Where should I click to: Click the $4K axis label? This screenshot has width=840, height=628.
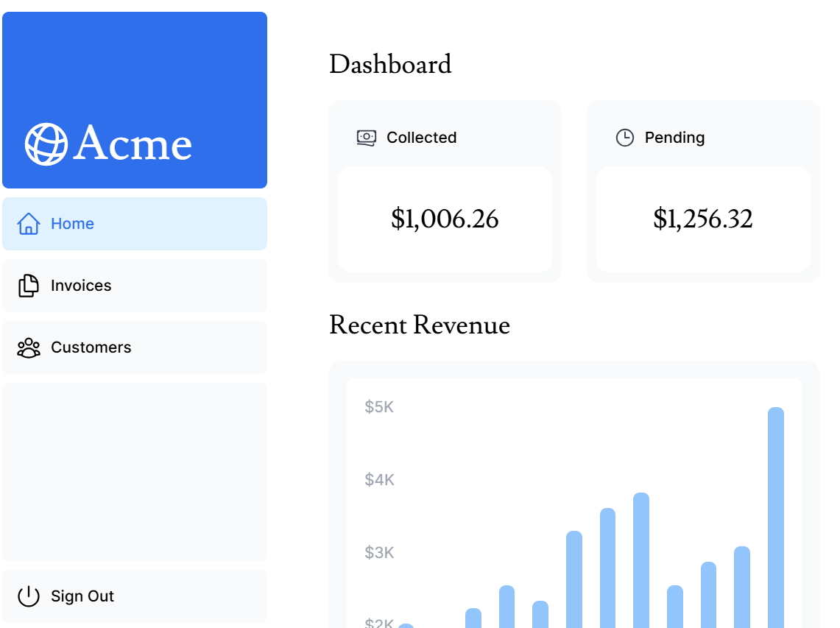point(379,480)
